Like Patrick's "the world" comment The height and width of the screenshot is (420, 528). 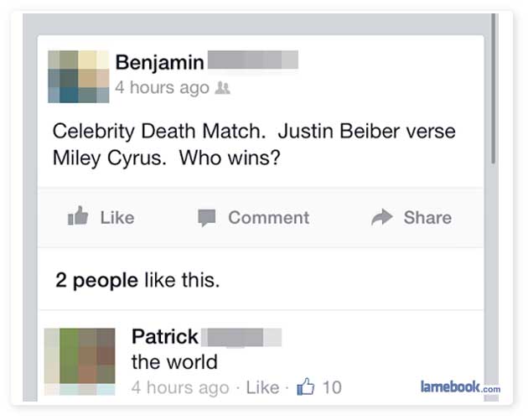click(262, 387)
